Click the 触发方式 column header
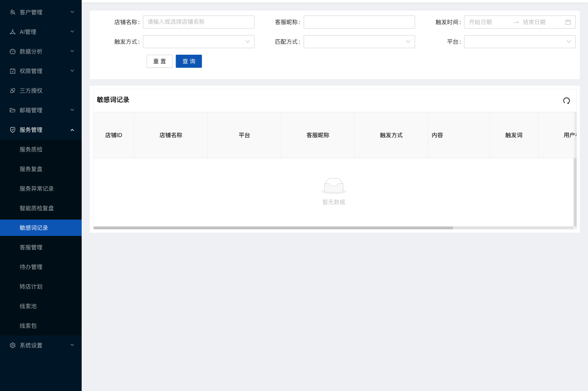The image size is (588, 391). [391, 135]
